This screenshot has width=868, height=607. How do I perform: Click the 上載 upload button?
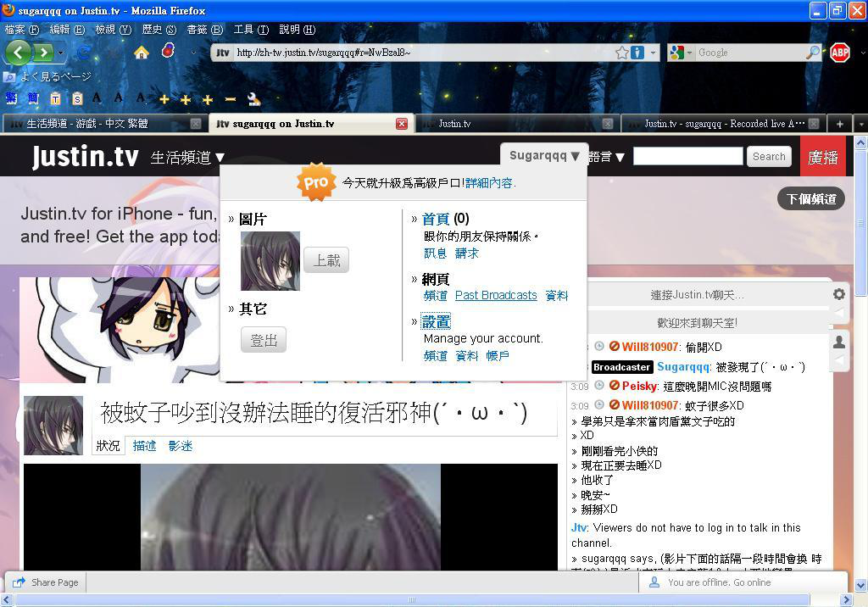click(326, 259)
